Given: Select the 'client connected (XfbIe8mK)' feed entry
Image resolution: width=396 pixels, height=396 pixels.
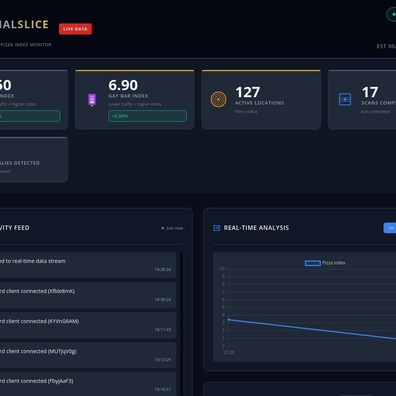Looking at the screenshot, I should click(x=88, y=295).
